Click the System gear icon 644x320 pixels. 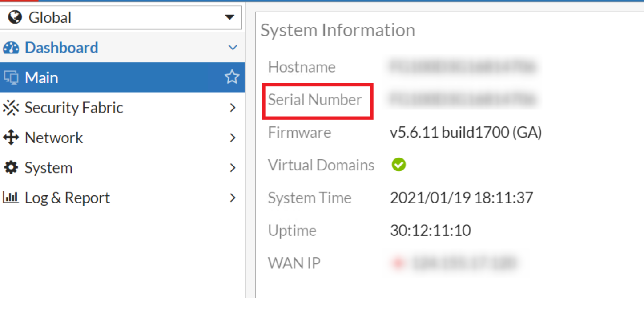pyautogui.click(x=11, y=168)
